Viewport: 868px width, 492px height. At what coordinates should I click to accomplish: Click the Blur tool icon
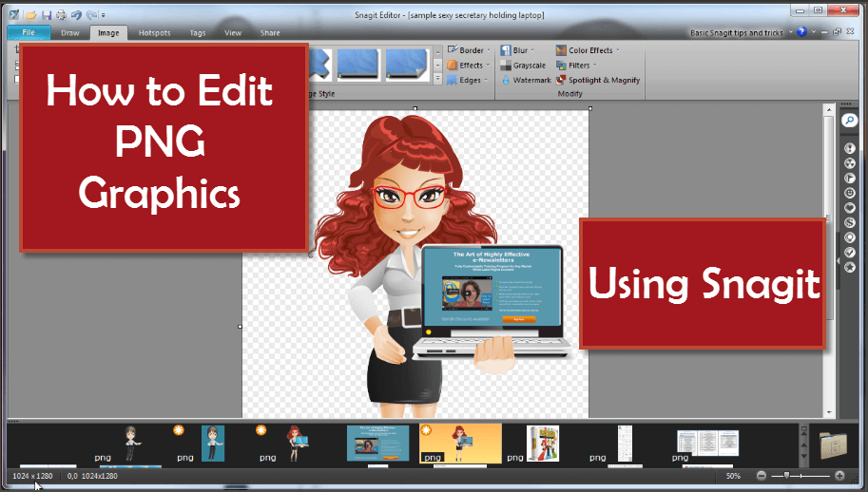click(506, 49)
